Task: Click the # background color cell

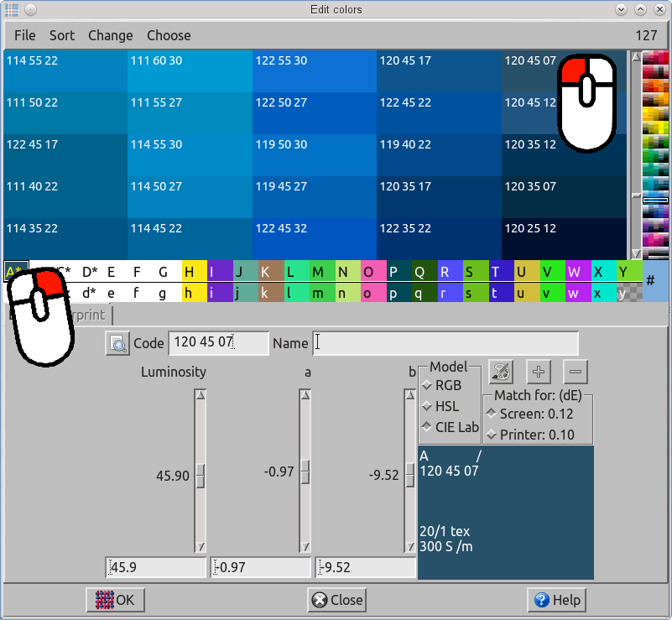Action: (x=655, y=280)
